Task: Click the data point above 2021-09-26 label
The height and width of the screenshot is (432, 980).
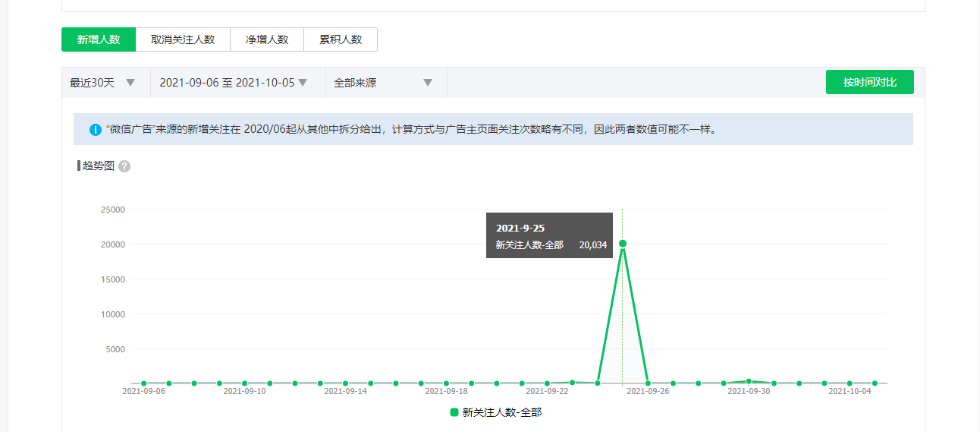Action: coord(648,383)
